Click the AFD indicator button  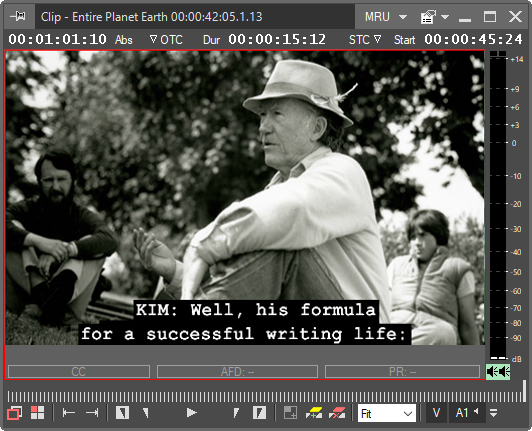click(237, 372)
